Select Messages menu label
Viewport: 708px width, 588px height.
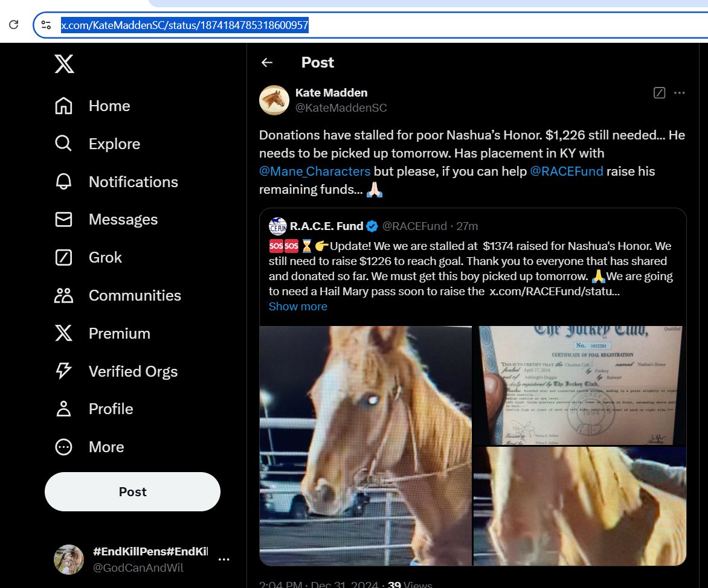(x=123, y=219)
